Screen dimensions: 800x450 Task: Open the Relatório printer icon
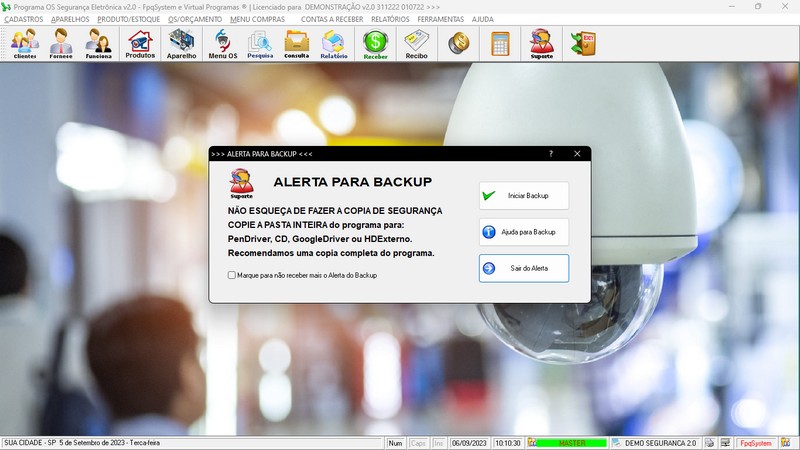(x=334, y=44)
